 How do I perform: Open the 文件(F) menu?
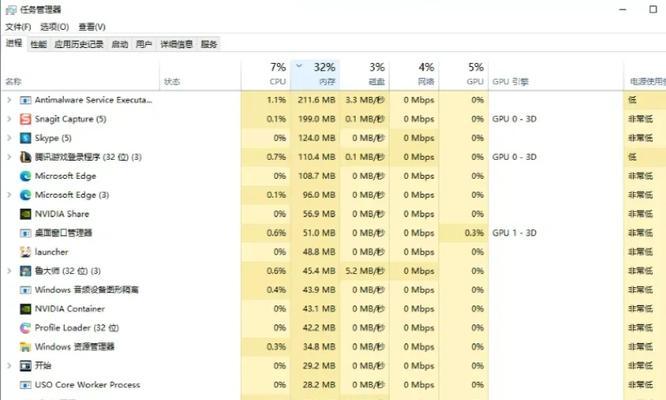18,27
